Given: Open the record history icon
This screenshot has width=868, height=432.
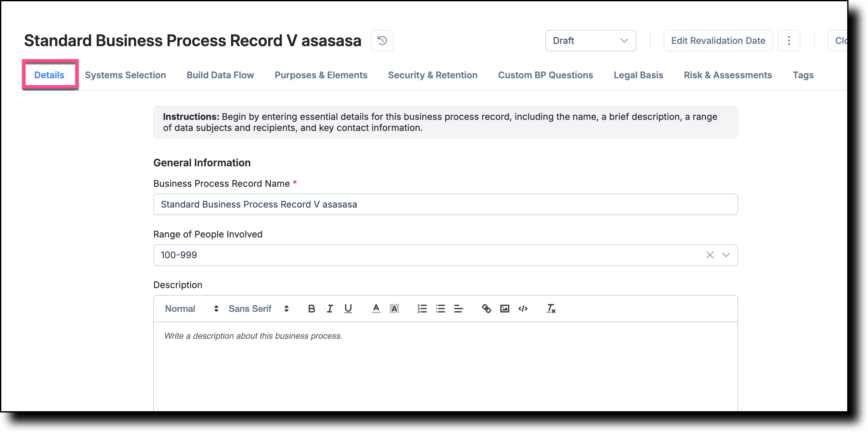Looking at the screenshot, I should (x=382, y=40).
